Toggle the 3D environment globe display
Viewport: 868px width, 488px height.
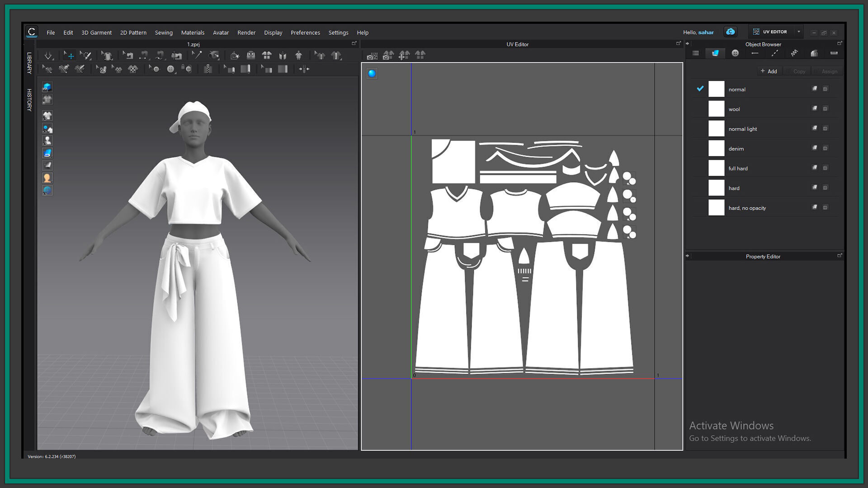(47, 191)
